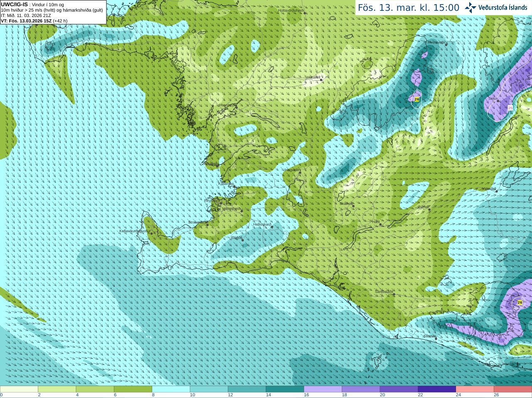532x398 pixels.
Task: Pick the 0–2 m/s pale yellow legend swatch
Action: coord(19,389)
